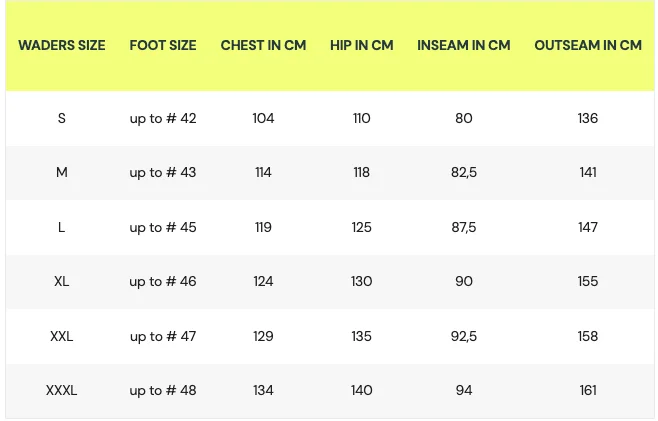Image resolution: width=658 pixels, height=421 pixels.
Task: Select foot size "up to # 48"
Action: tap(163, 391)
